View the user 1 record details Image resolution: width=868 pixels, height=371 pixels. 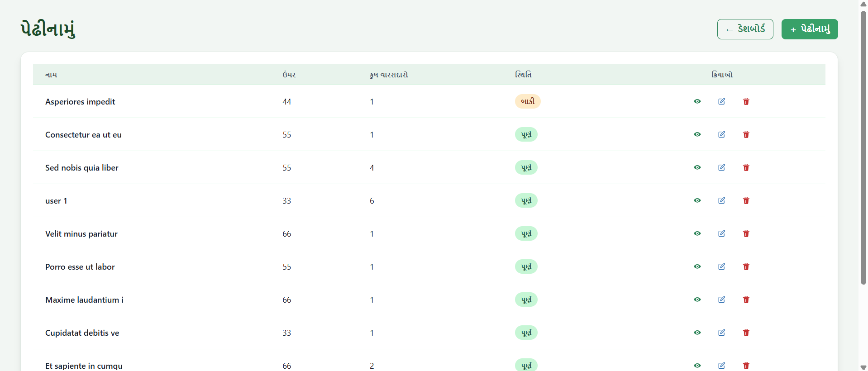697,200
